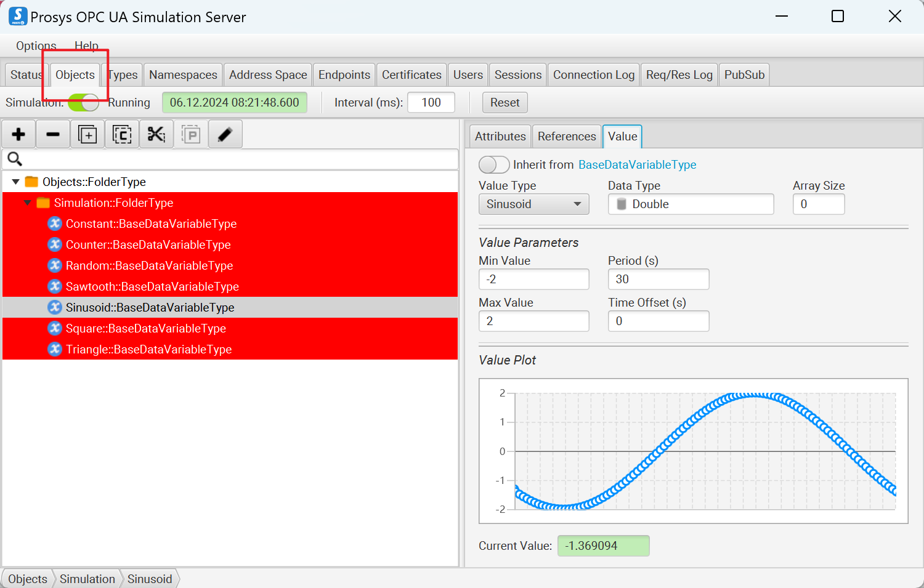Click the paste node icon
Image resolution: width=924 pixels, height=588 pixels.
click(x=191, y=134)
